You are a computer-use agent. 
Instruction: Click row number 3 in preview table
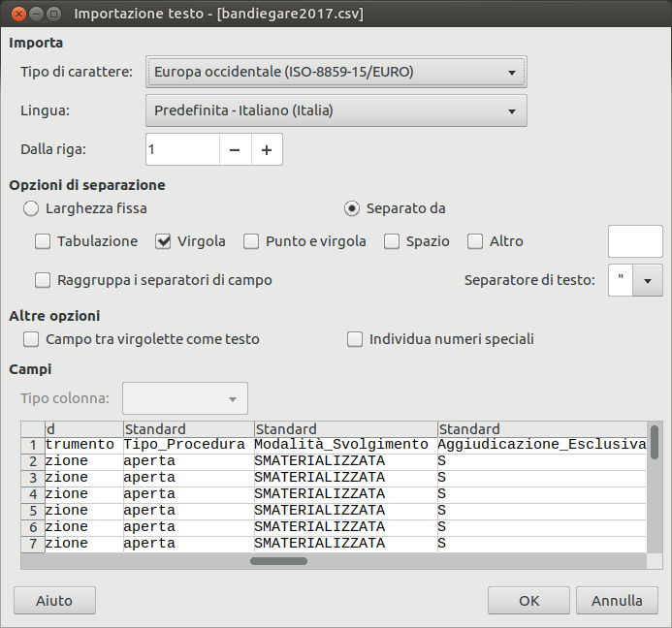click(x=33, y=478)
